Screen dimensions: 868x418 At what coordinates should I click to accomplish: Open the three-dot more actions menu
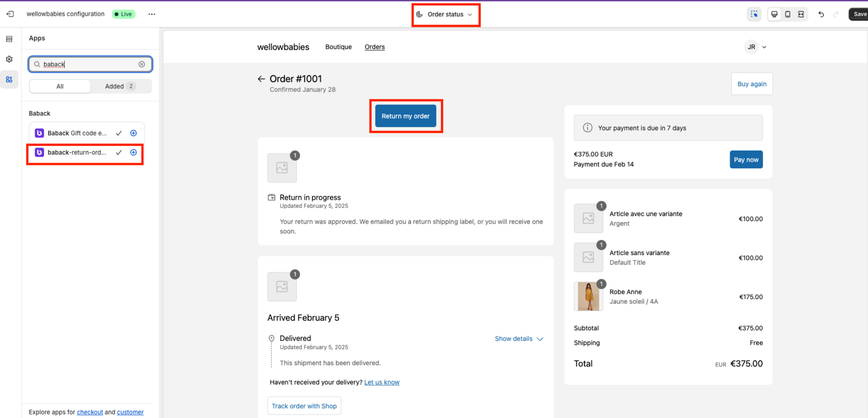point(152,14)
